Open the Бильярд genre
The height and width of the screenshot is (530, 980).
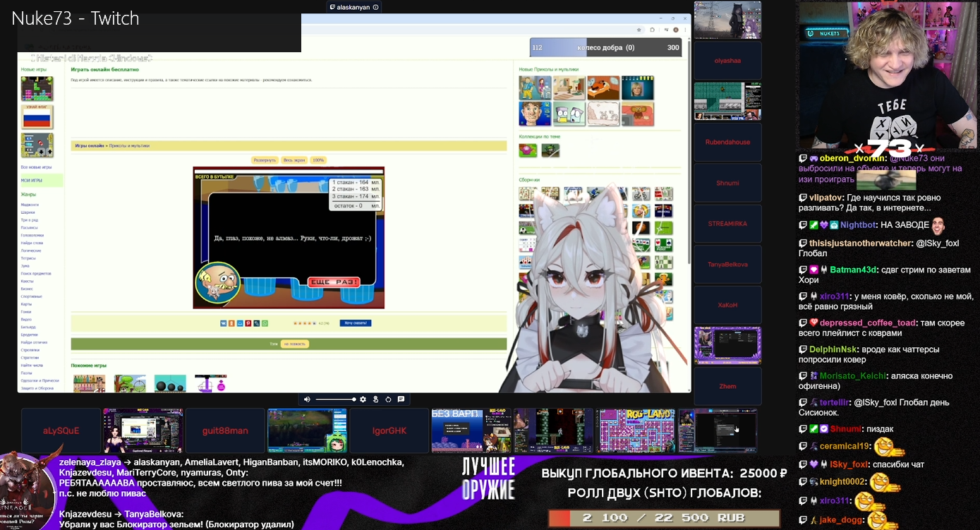click(x=28, y=327)
